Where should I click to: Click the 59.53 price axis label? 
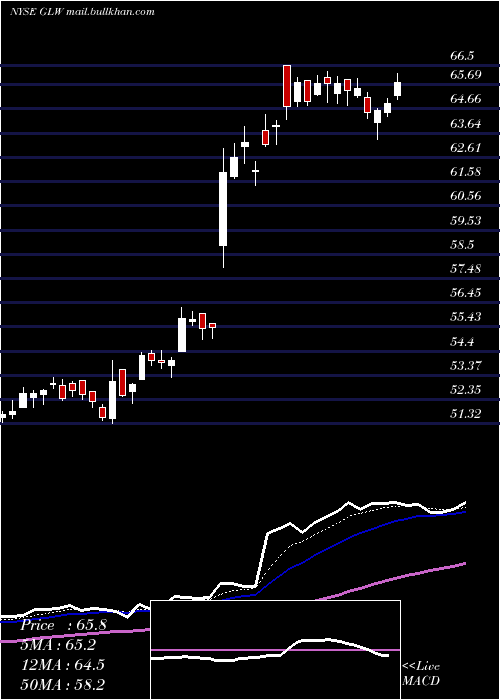click(x=466, y=220)
